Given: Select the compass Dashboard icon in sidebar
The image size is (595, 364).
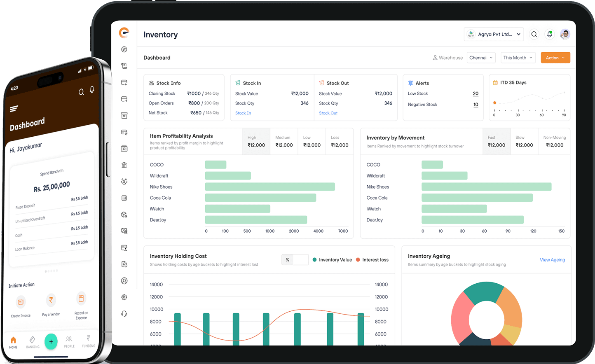Looking at the screenshot, I should pos(124,49).
